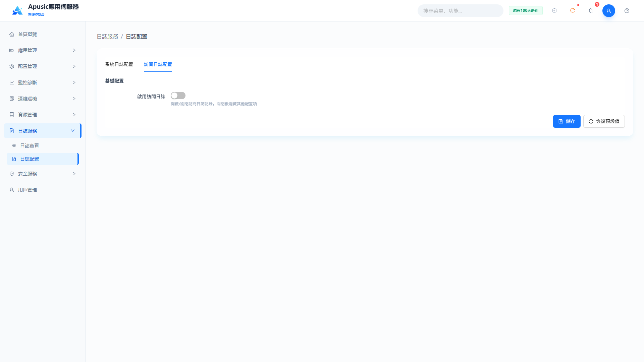Expand the 運維巡檢 chevron

tap(74, 99)
